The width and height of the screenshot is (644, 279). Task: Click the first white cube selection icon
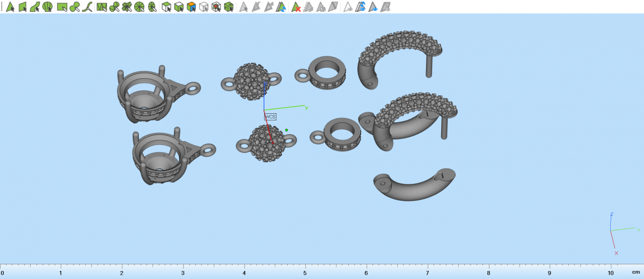166,7
